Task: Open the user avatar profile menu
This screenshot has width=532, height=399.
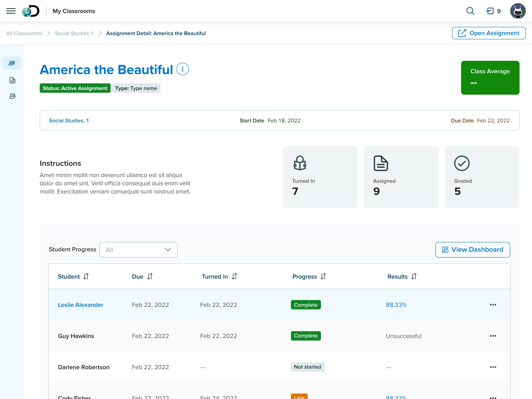Action: point(518,11)
